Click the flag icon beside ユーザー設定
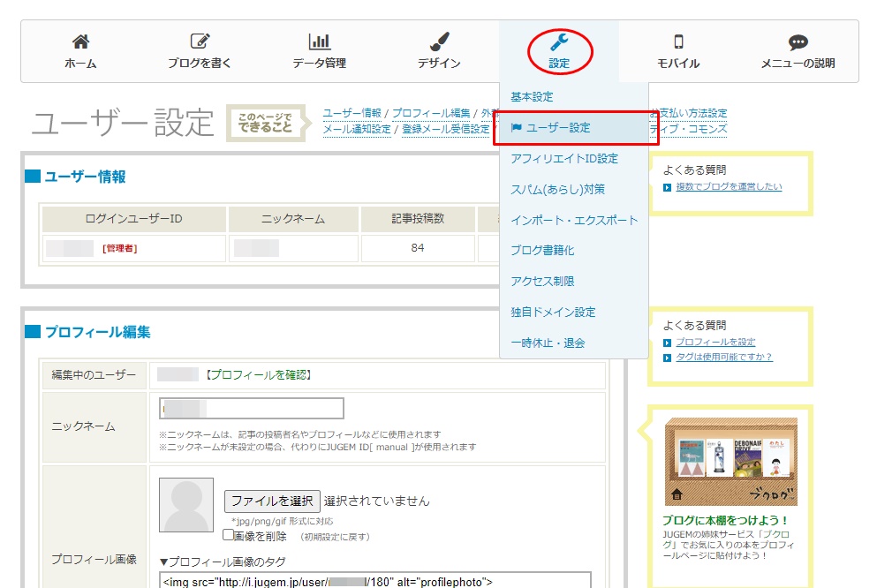This screenshot has width=877, height=588. (x=517, y=127)
